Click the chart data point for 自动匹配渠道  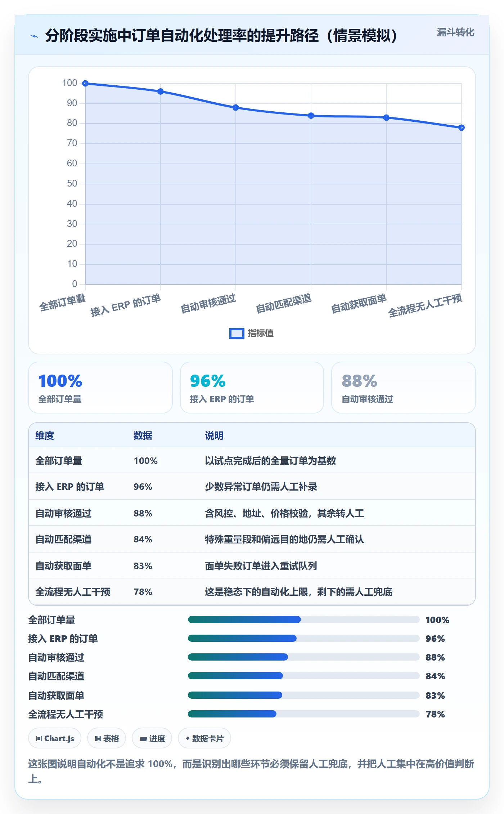(x=311, y=116)
